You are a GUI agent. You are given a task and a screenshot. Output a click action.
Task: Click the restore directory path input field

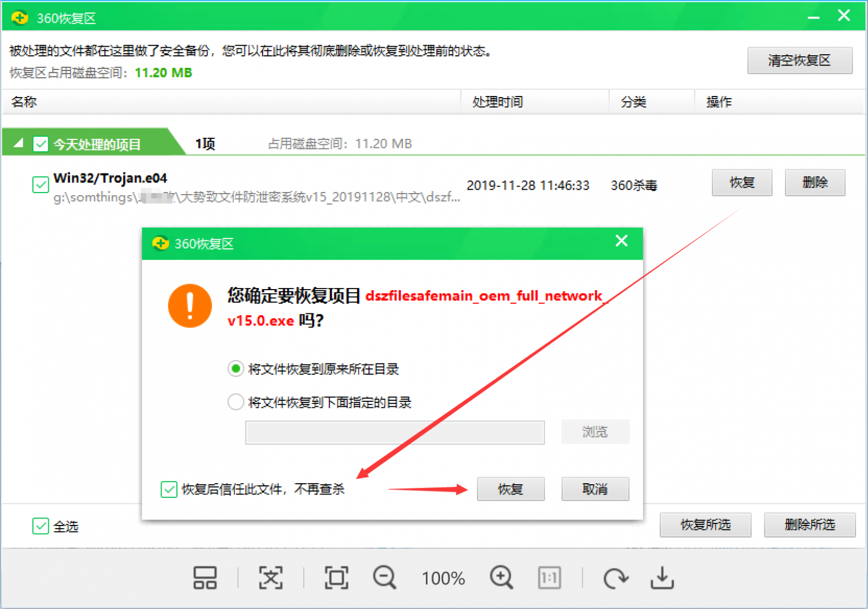pos(394,433)
